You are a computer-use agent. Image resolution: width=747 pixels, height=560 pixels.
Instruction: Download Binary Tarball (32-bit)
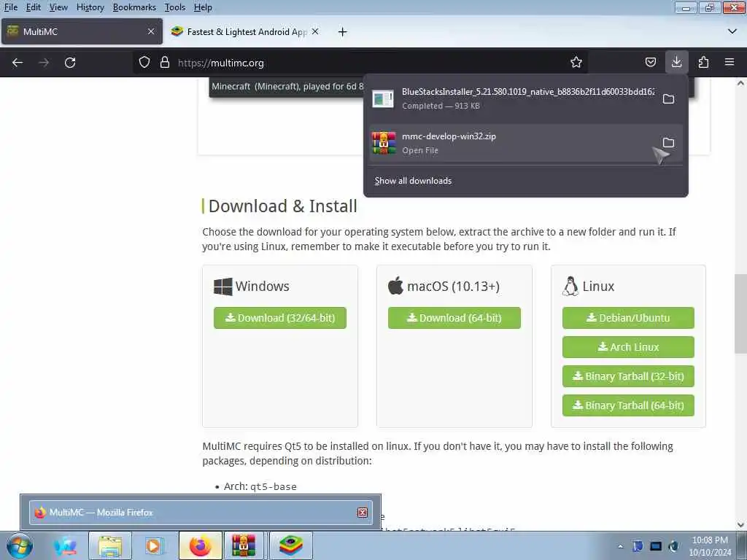click(x=628, y=376)
